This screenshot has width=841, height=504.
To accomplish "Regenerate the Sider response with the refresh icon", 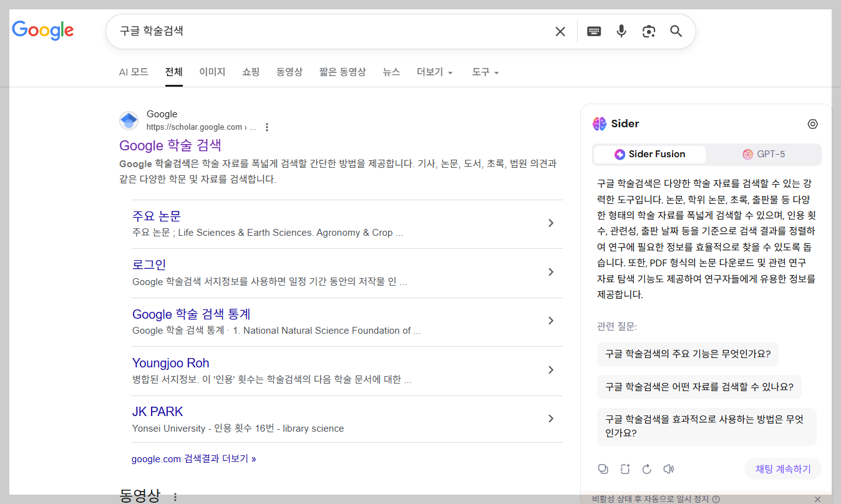I will [x=647, y=468].
